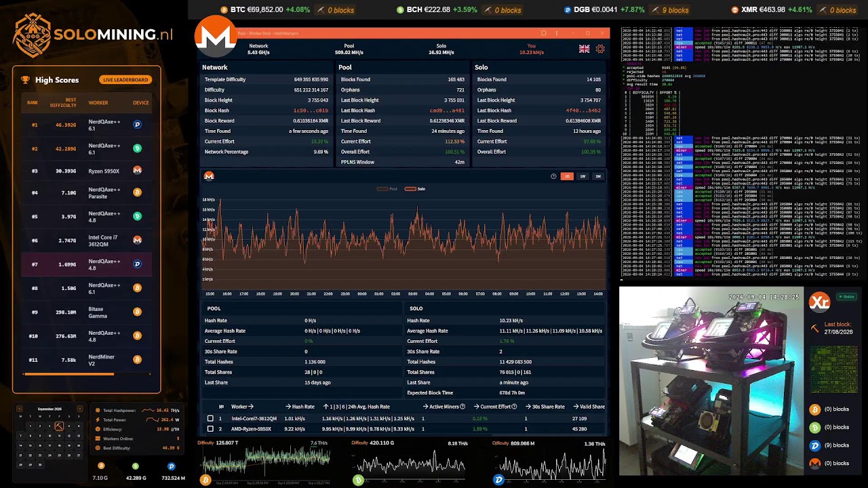The width and height of the screenshot is (868, 488).
Task: Select the 1W chart range
Action: point(583,176)
